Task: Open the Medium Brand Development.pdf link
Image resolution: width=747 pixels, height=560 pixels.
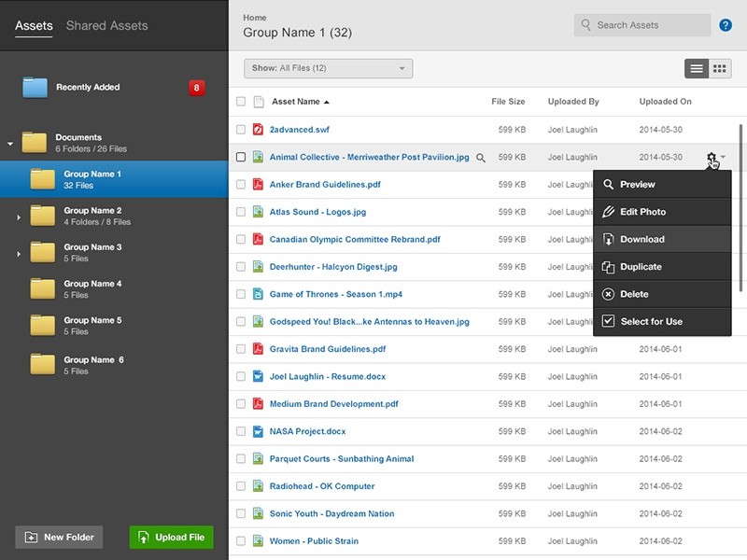Action: (333, 404)
